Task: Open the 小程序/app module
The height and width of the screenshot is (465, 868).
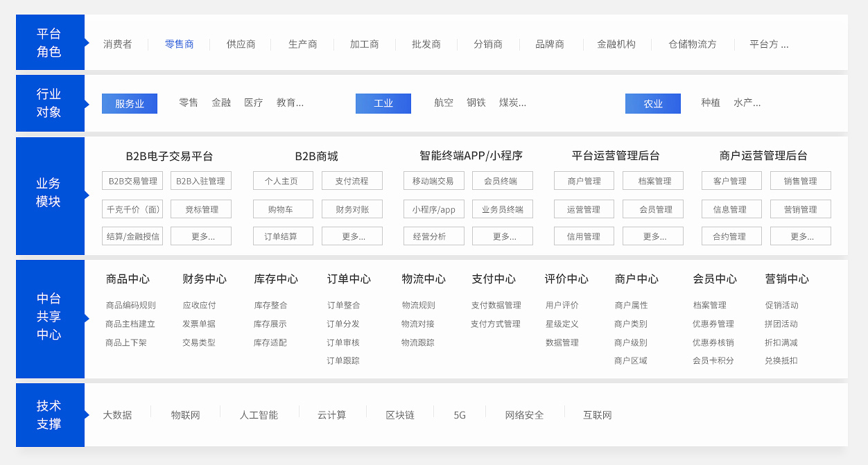Action: point(434,209)
